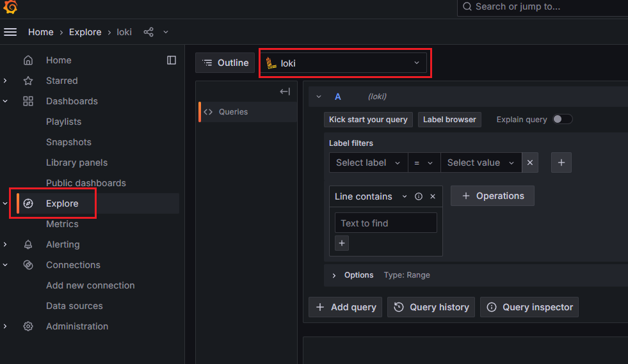Viewport: 628px width, 364px height.
Task: Click the Alerting bell icon
Action: (28, 244)
